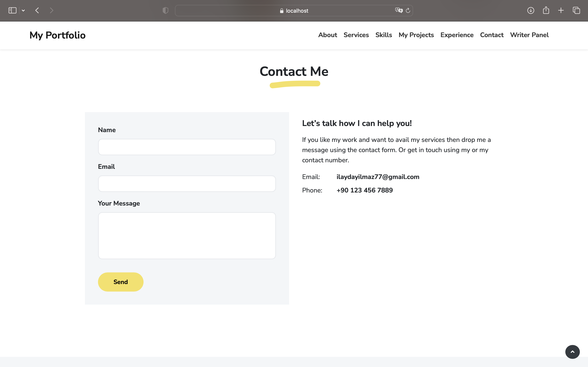Navigate to the My Projects section
The image size is (588, 367).
coord(416,35)
